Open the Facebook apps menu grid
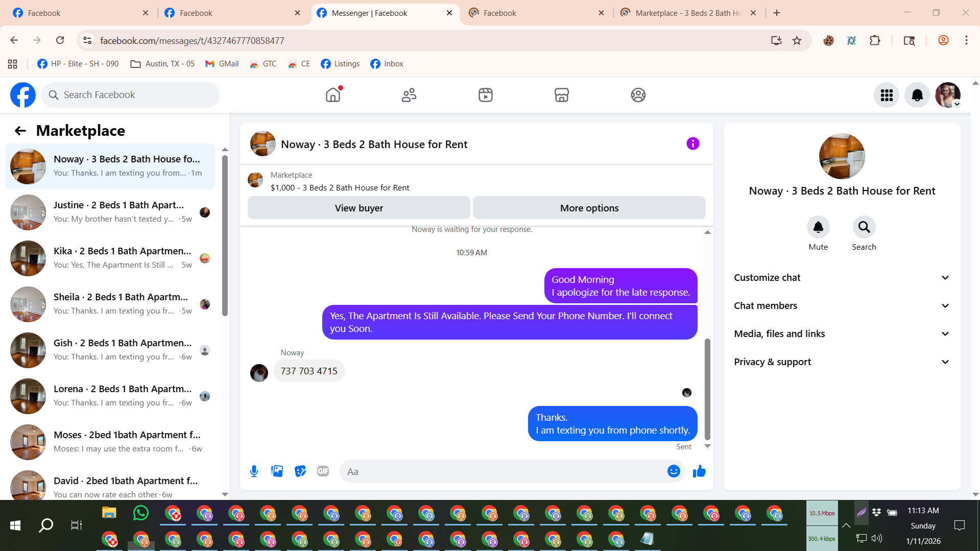 (x=887, y=95)
